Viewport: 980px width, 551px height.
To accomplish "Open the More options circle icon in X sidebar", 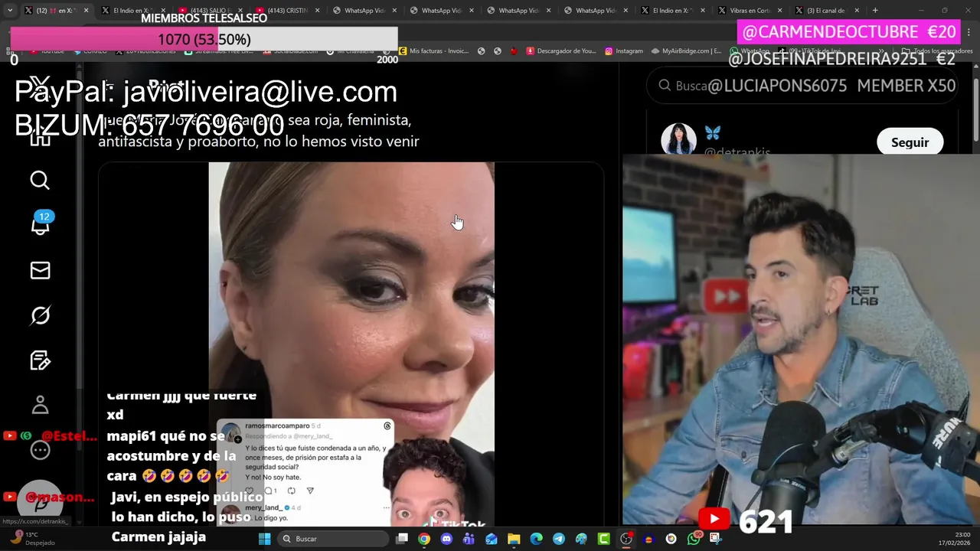I will click(40, 450).
